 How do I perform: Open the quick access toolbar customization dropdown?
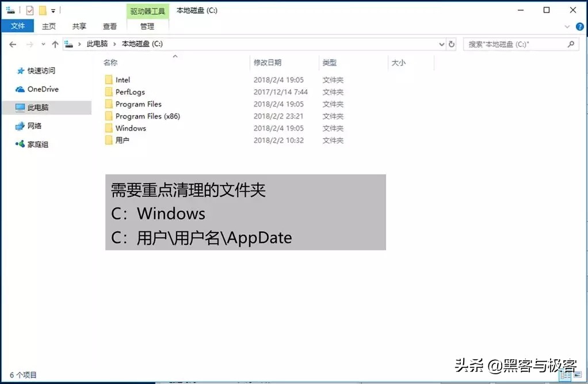pos(53,10)
